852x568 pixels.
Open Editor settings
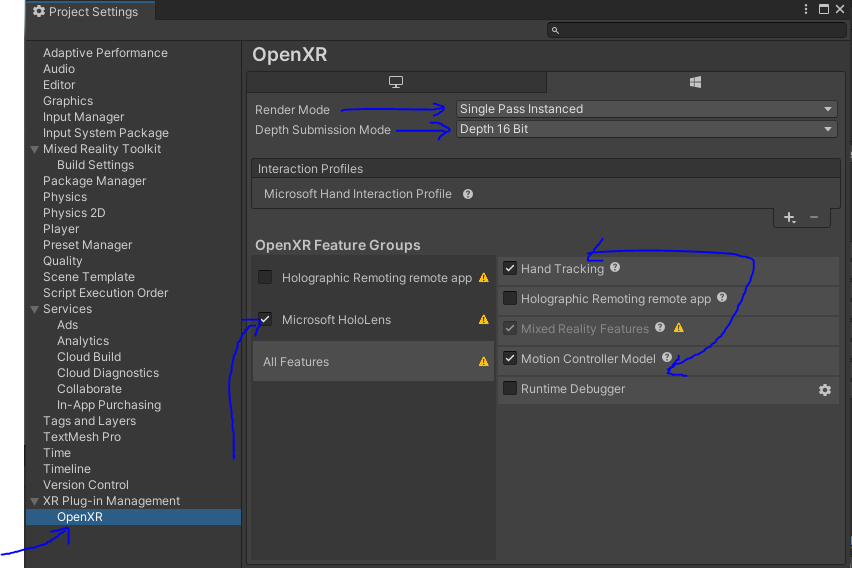tap(59, 85)
